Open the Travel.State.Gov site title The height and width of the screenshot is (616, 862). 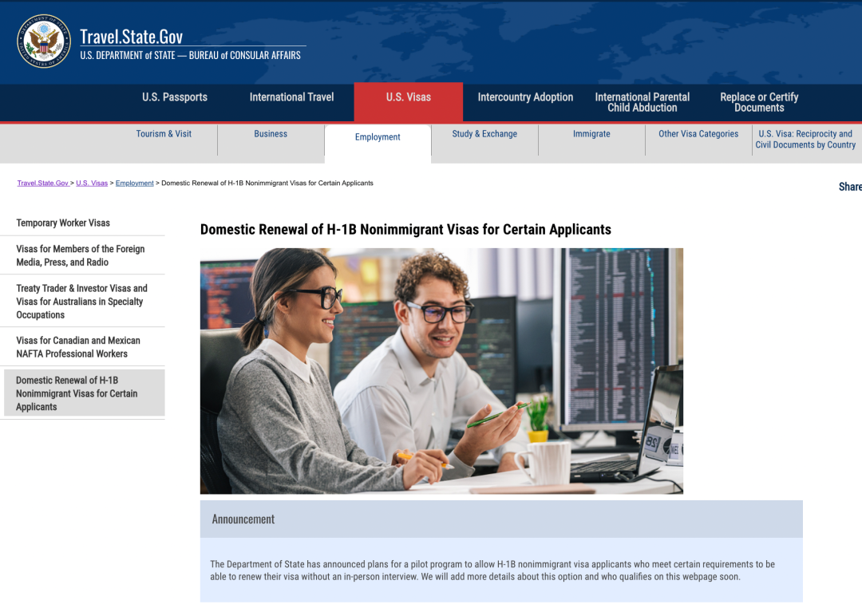(x=132, y=36)
